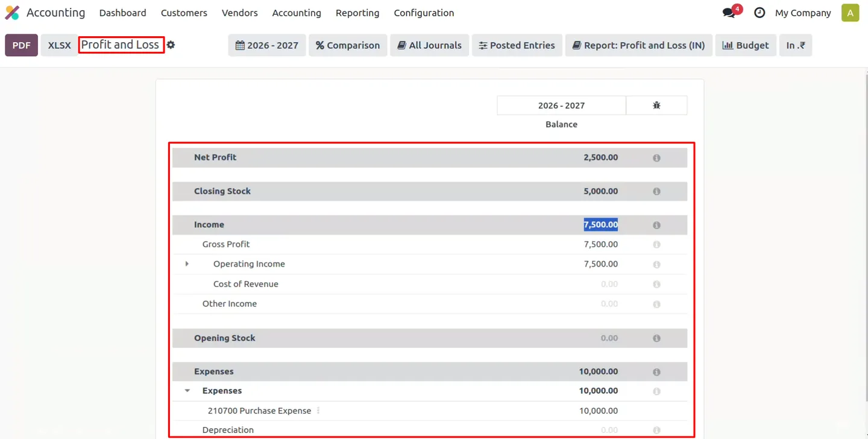
Task: Open the Dashboard menu
Action: pyautogui.click(x=123, y=13)
